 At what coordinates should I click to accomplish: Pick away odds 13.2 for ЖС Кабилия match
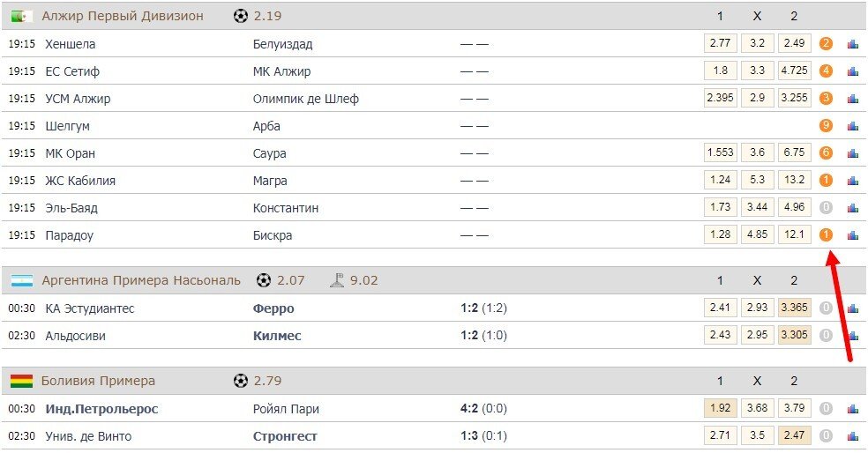pyautogui.click(x=794, y=181)
